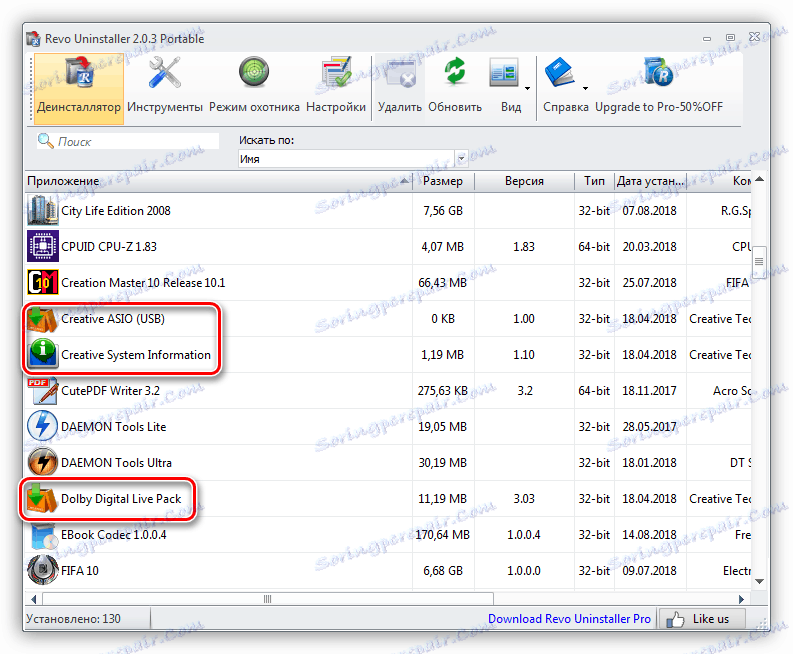The width and height of the screenshot is (793, 654).
Task: Sort by Приложение column header
Action: [x=218, y=181]
